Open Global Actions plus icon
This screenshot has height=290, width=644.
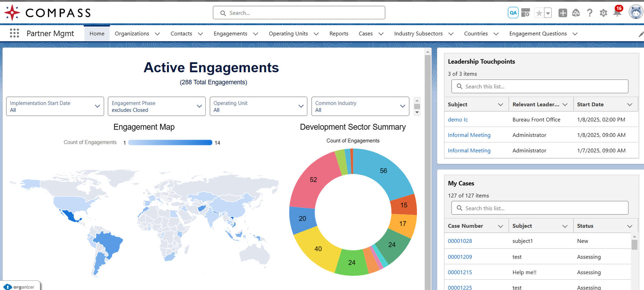click(562, 13)
